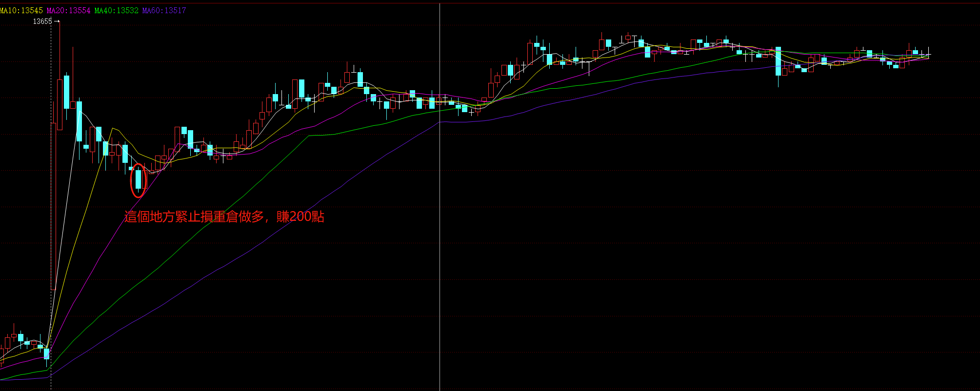The image size is (980, 391).
Task: Click the last candlestick at far right
Action: coord(928,55)
